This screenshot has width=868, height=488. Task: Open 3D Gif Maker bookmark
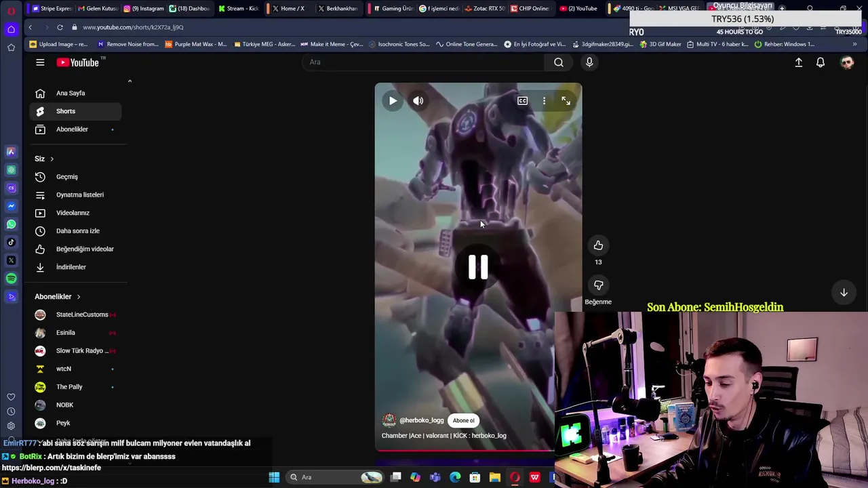(660, 44)
